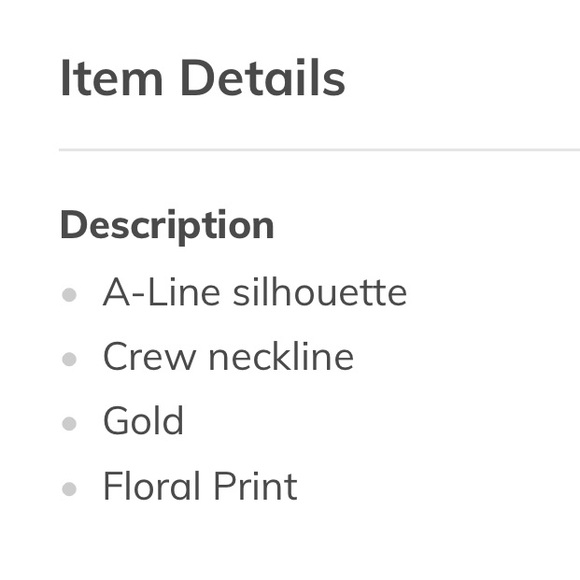The image size is (580, 580).
Task: Click the word Floral
Action: point(152,486)
